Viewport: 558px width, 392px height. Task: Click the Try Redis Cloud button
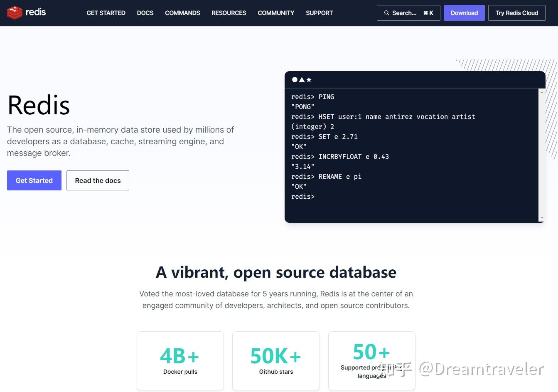516,13
